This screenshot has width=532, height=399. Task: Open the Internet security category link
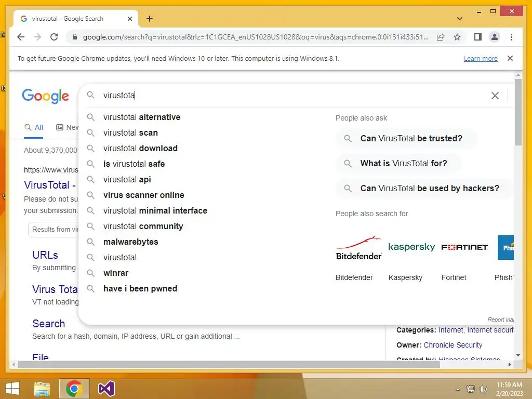pyautogui.click(x=490, y=330)
